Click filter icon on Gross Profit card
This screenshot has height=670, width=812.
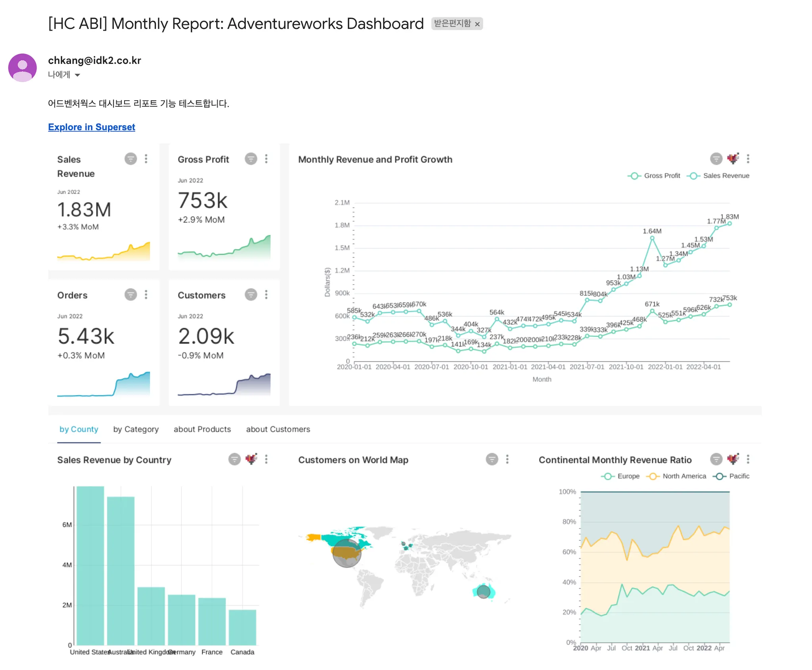point(251,159)
